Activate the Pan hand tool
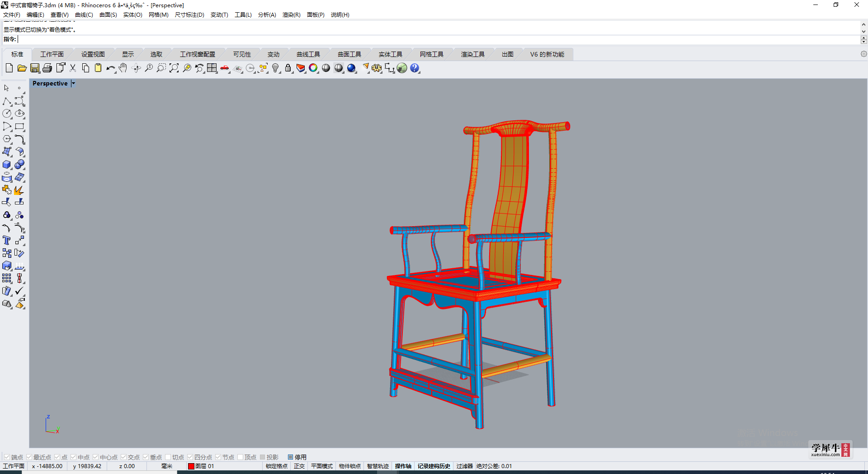Viewport: 868px width, 474px height. point(123,68)
